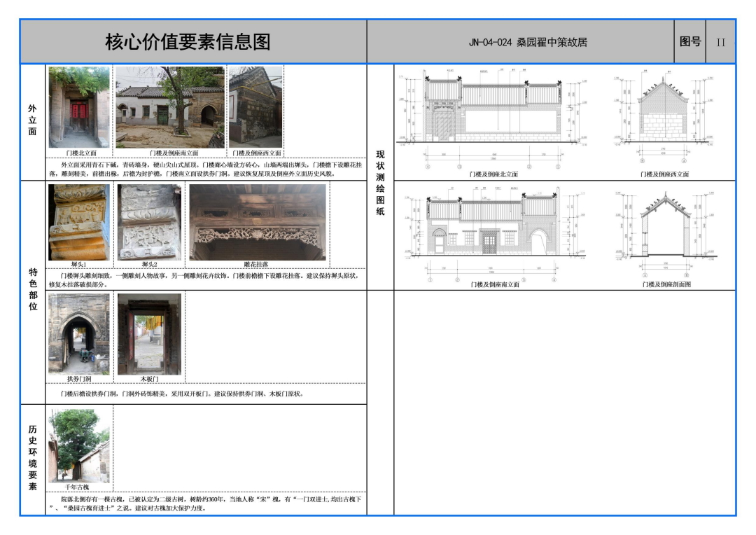Image resolution: width=756 pixels, height=535 pixels.
Task: Click the photo caption 门楼及倒座南立面 under exterior photos
Action: (174, 153)
